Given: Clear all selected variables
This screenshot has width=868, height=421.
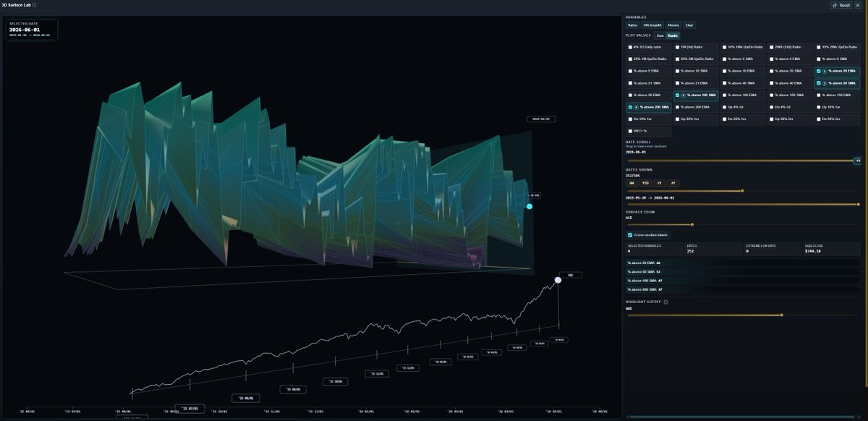Looking at the screenshot, I should point(689,25).
